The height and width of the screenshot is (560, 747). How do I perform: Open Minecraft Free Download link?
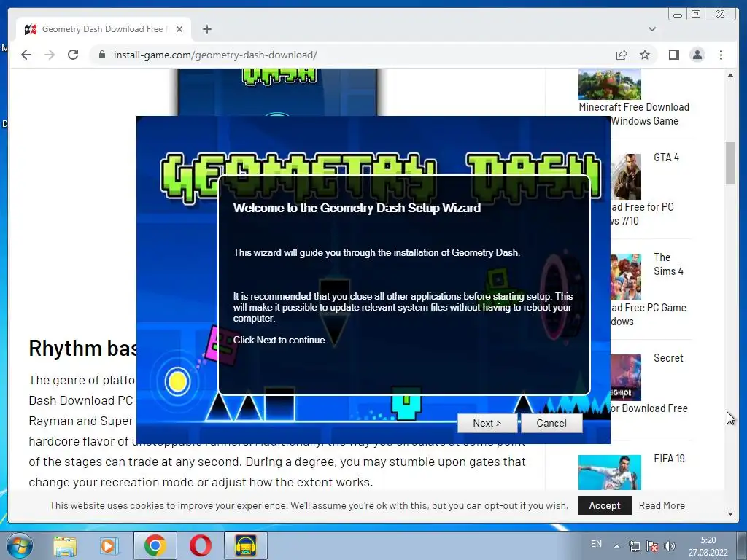[634, 114]
